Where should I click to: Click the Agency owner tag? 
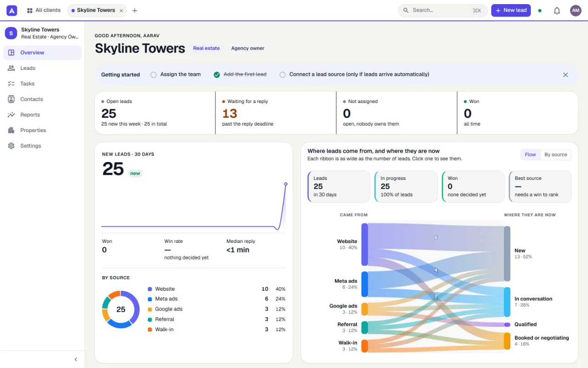coord(248,48)
